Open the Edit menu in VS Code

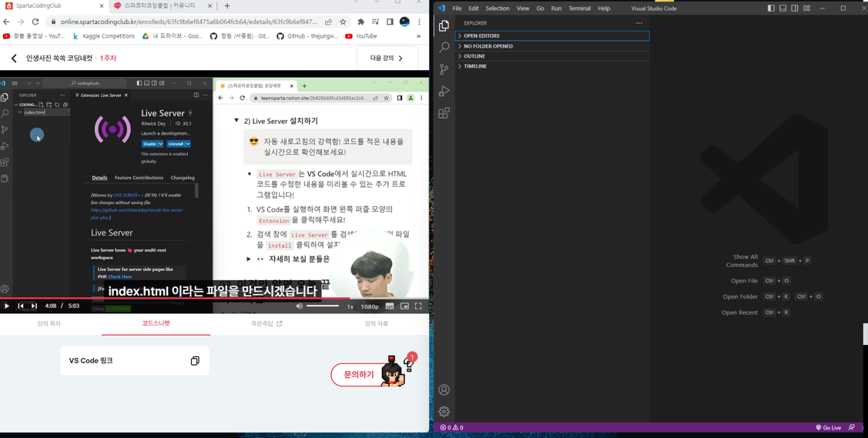point(474,8)
